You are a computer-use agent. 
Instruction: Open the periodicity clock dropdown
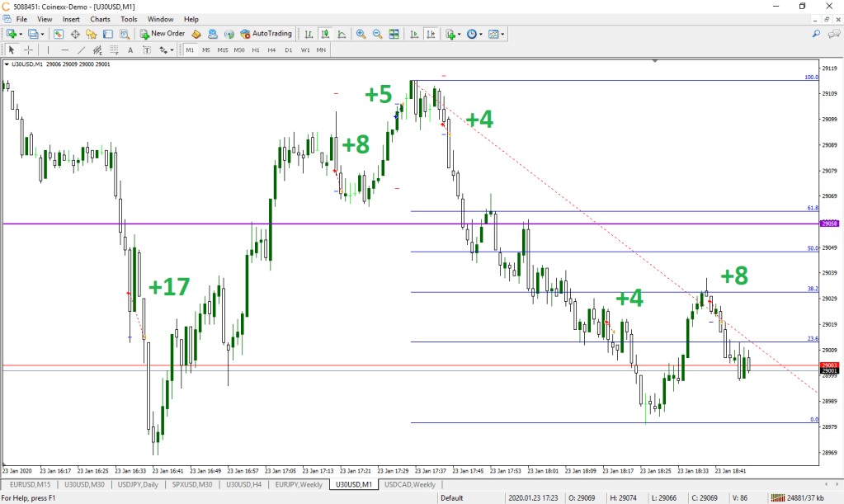point(474,34)
